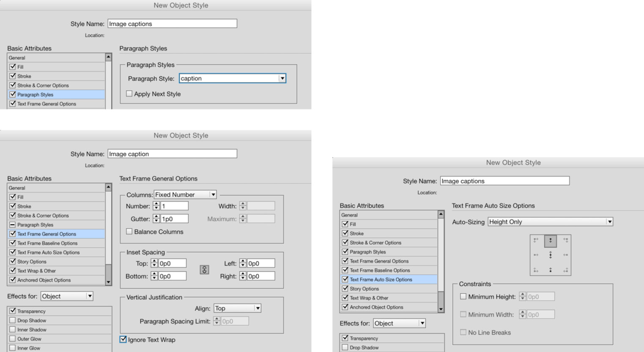
Task: Enable the Apply Next Style checkbox
Action: pos(129,94)
